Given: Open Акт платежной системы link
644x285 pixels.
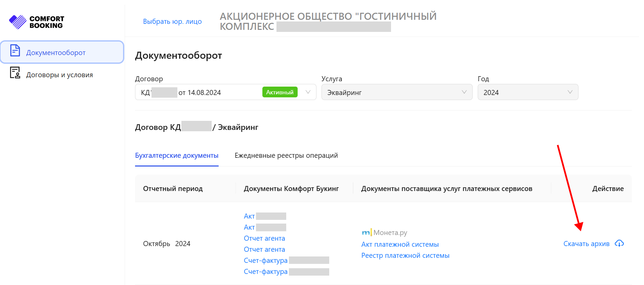Looking at the screenshot, I should (x=400, y=244).
